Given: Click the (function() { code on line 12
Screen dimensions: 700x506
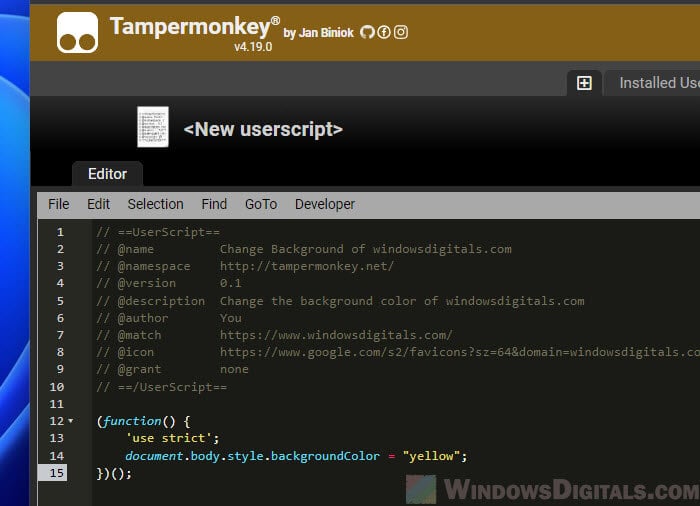Looking at the screenshot, I should pos(144,421).
